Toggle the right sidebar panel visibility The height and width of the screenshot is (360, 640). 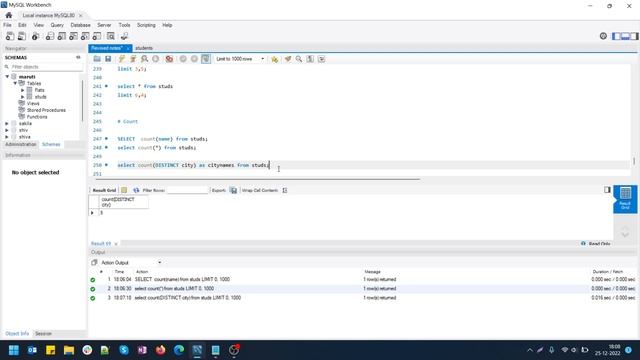coord(634,36)
